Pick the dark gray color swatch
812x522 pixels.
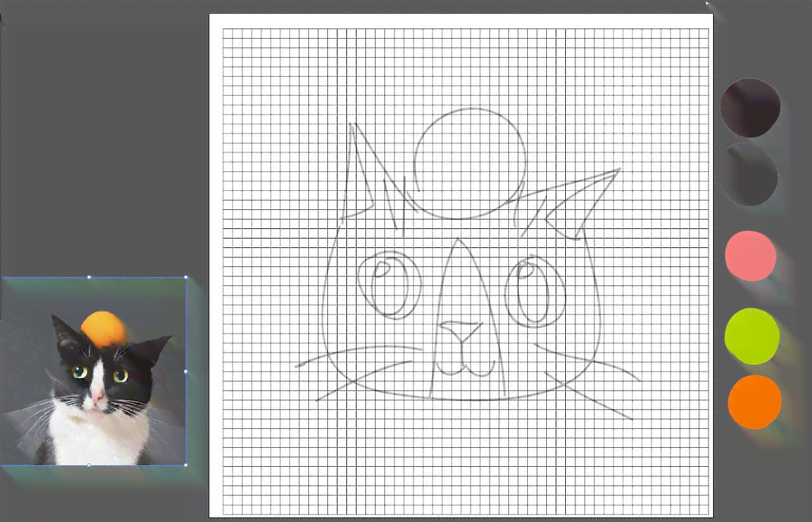pos(750,174)
